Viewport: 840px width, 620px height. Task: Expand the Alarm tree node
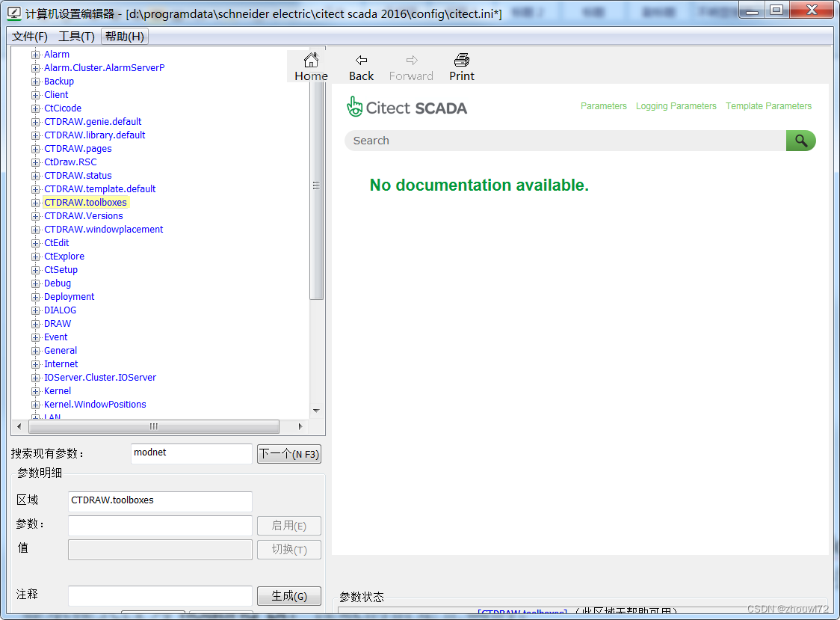[x=35, y=54]
